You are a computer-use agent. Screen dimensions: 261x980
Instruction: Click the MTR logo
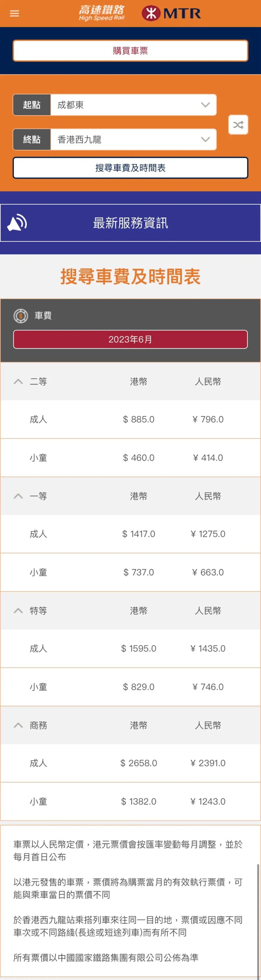point(171,13)
